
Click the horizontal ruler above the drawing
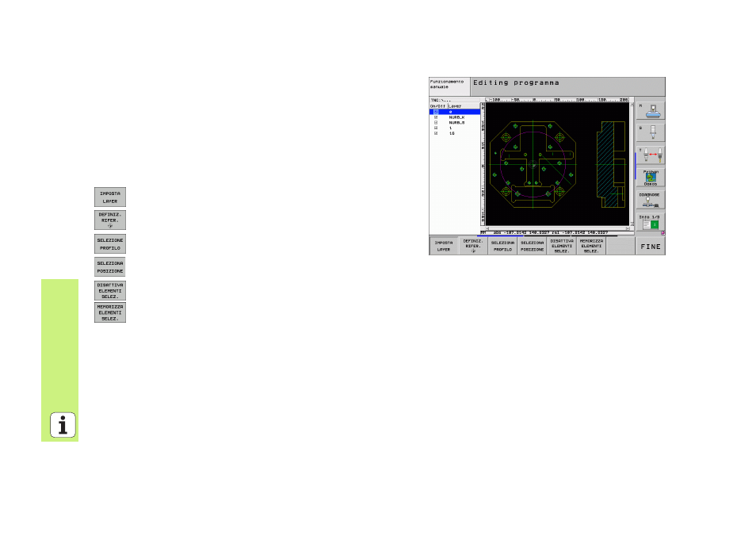(557, 100)
